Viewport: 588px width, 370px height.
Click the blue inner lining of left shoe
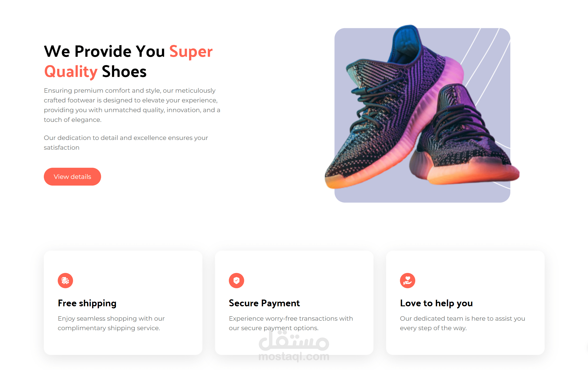[405, 43]
